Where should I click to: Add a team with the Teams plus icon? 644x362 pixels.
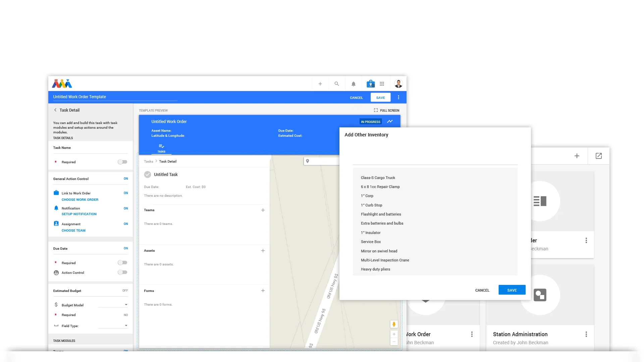[x=263, y=210]
